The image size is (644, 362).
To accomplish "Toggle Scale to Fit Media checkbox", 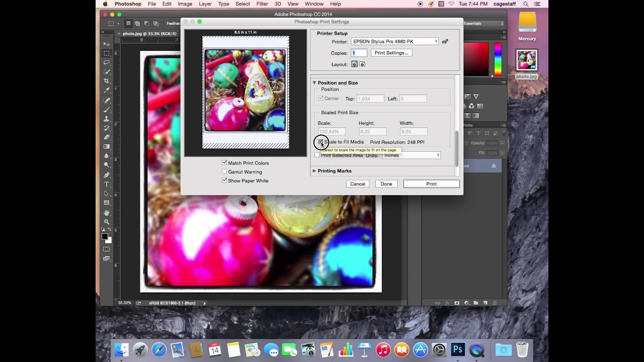I will tap(320, 142).
